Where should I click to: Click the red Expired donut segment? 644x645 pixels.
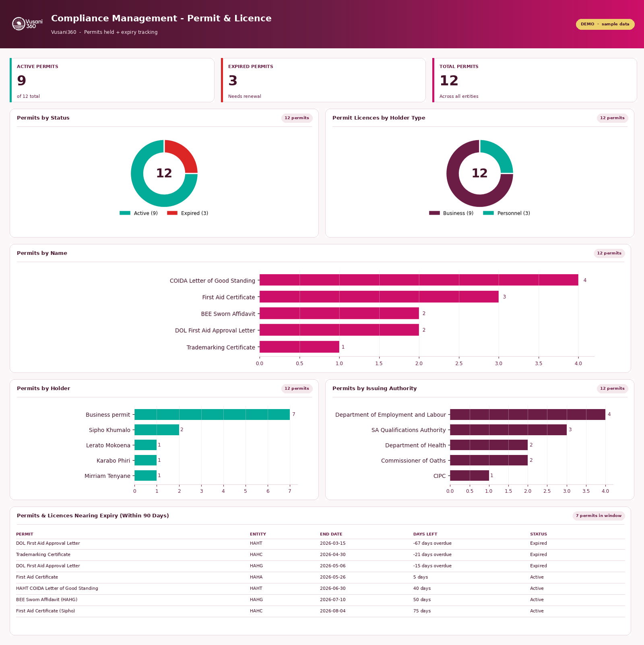coord(183,154)
